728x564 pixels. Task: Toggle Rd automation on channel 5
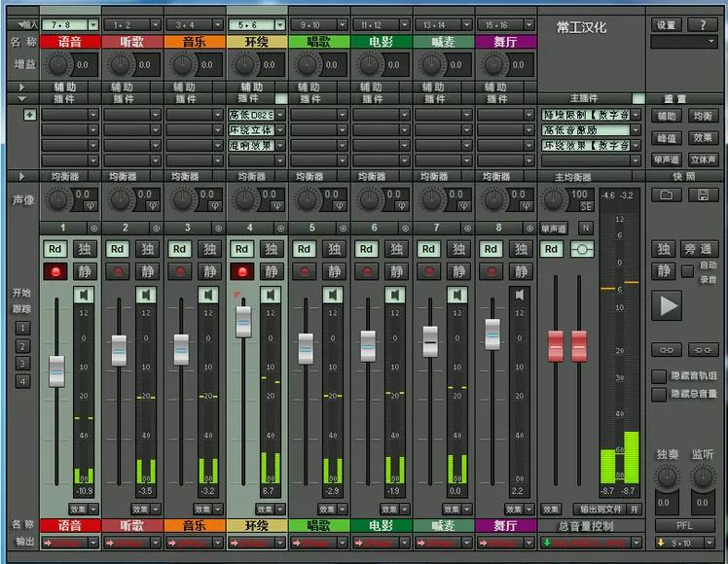pos(304,249)
